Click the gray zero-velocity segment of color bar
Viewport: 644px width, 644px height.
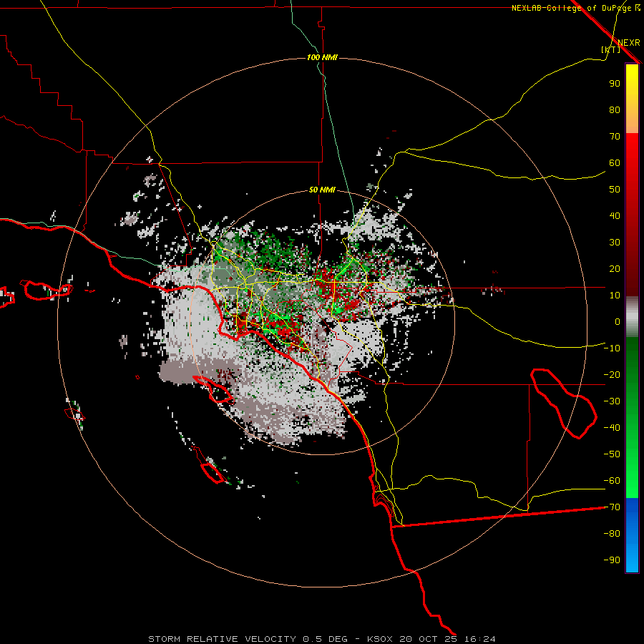pos(632,317)
